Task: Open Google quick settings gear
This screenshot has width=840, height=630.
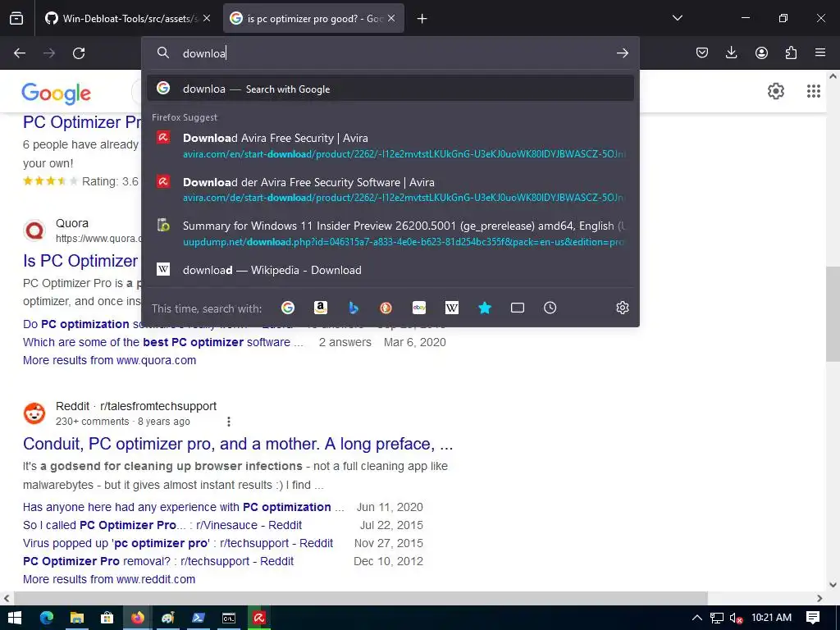Action: 776,91
